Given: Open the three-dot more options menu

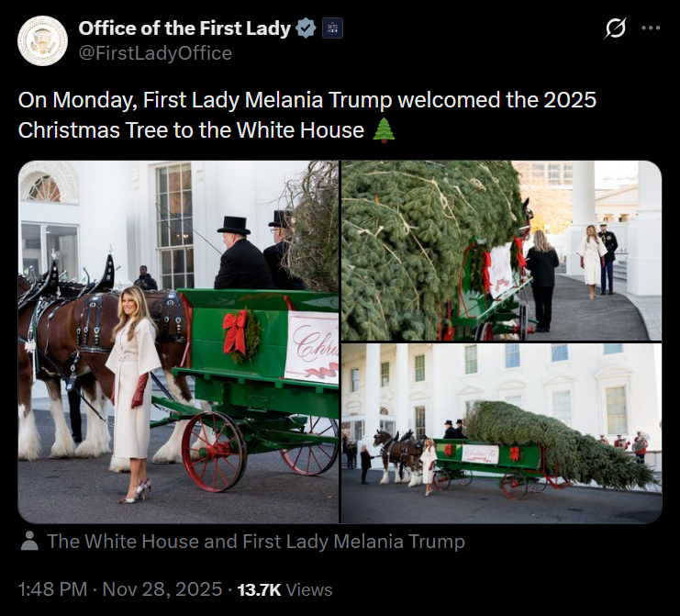Looking at the screenshot, I should tap(651, 28).
